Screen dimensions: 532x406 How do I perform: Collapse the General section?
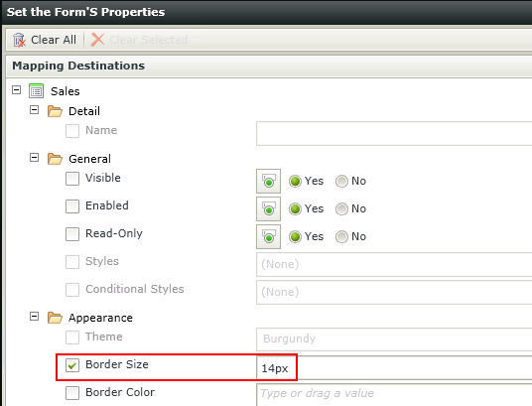click(35, 158)
